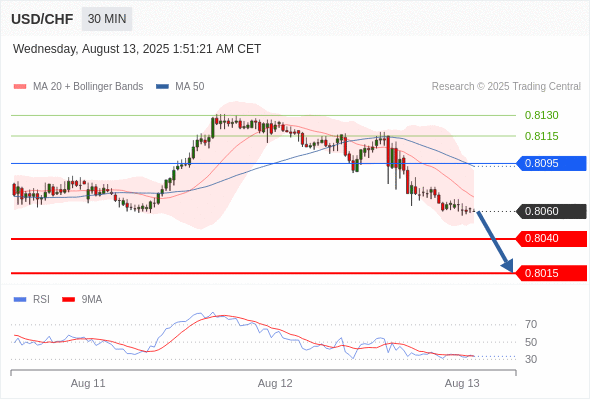590x400 pixels.
Task: Click the 30 MIN timeframe badge
Action: click(x=107, y=19)
